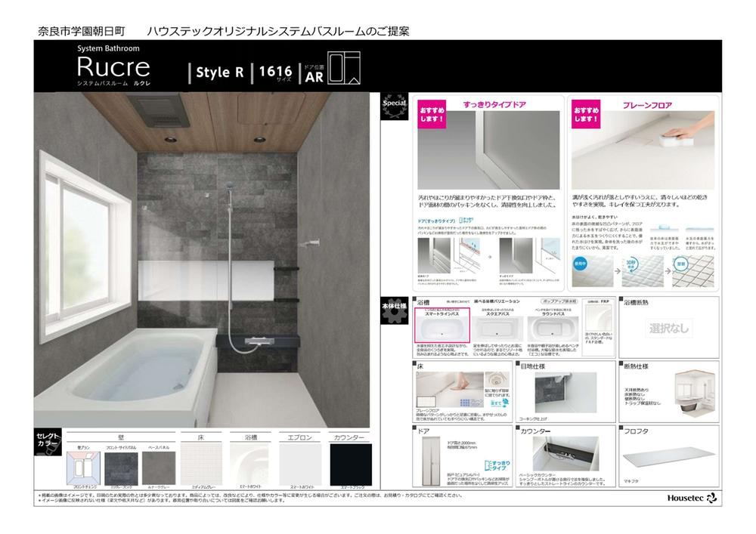Select the 30秒後 circle icon
The height and width of the screenshot is (534, 756).
631,264
